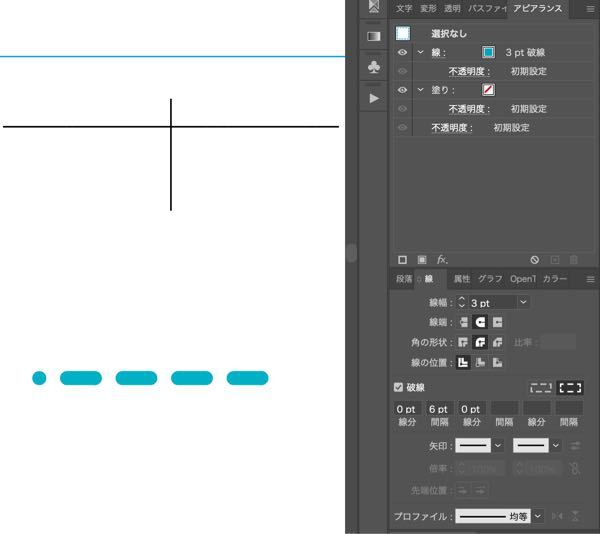
Task: Click stroke's 不透明度 opacity link
Action: [x=469, y=72]
